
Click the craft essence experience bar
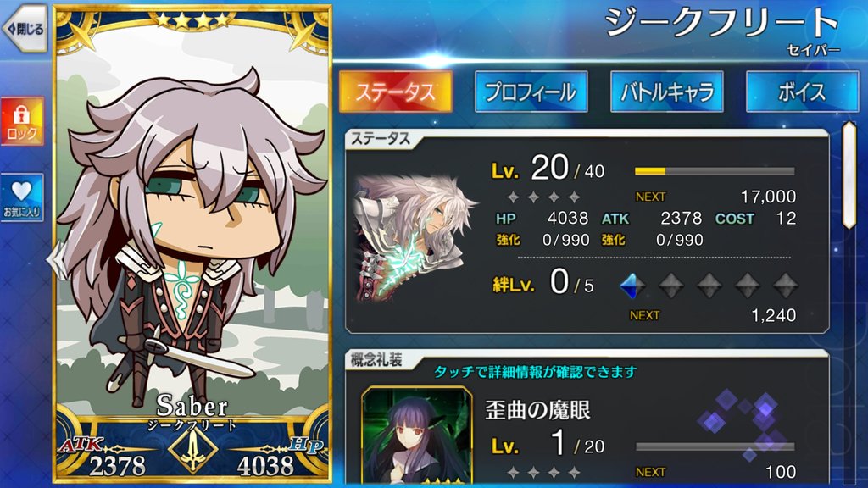tap(715, 446)
